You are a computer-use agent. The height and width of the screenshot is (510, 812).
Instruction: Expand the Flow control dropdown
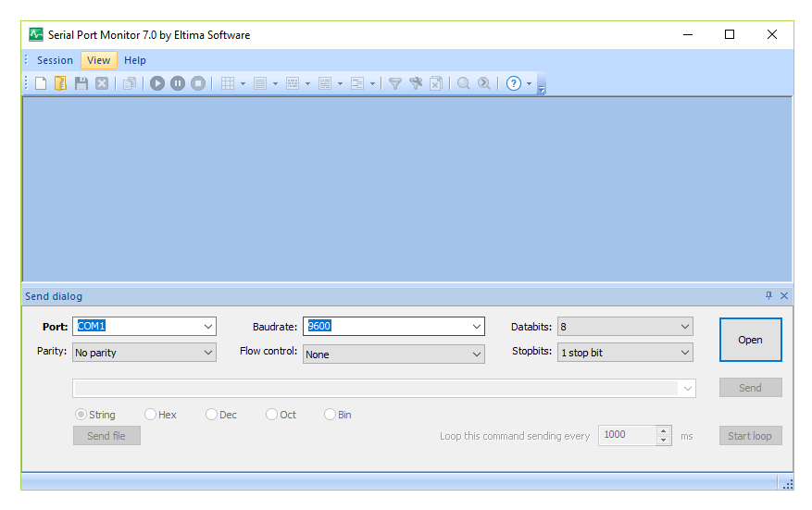(x=477, y=355)
